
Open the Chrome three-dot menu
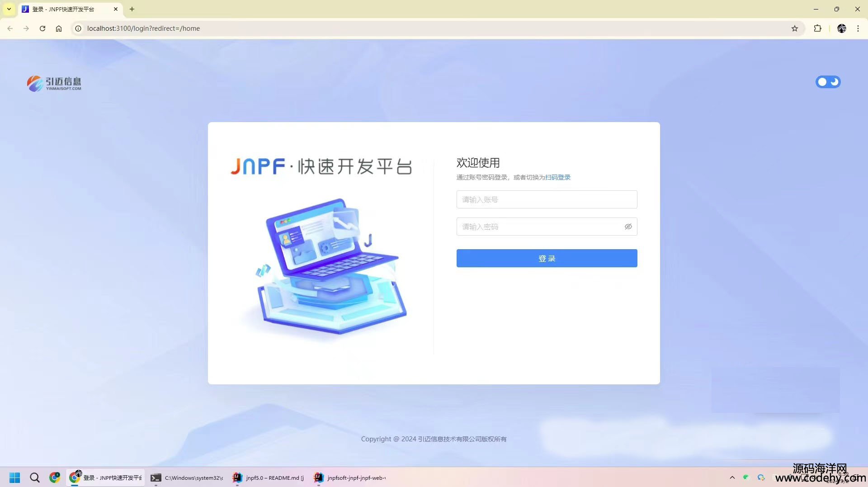pyautogui.click(x=858, y=28)
